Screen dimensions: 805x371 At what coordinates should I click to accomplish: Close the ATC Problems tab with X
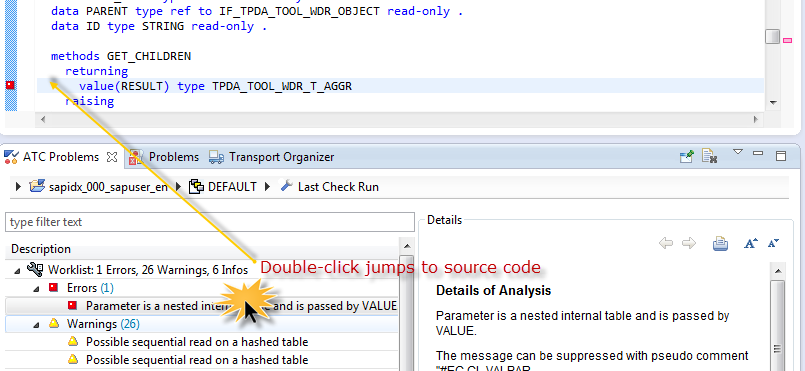111,157
